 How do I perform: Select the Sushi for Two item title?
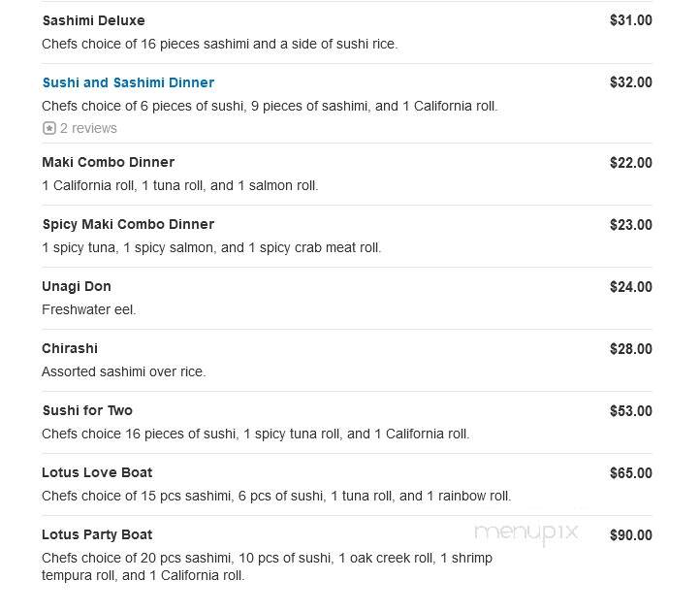pos(87,410)
